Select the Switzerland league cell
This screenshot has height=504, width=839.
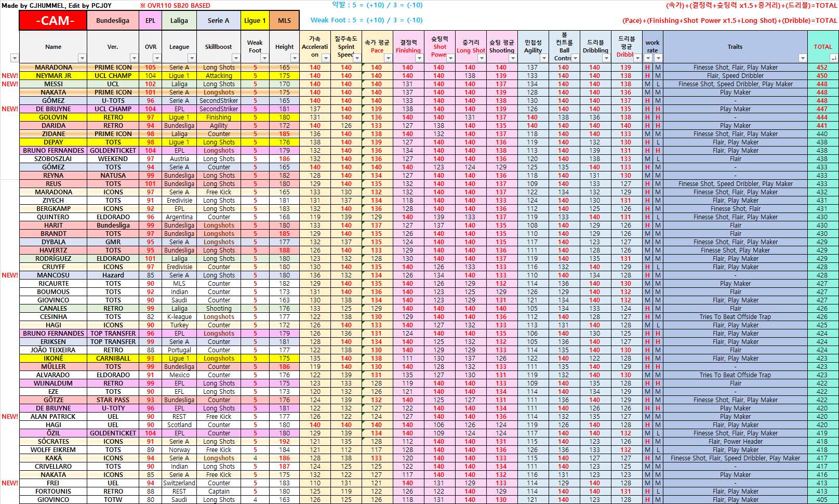[179, 483]
